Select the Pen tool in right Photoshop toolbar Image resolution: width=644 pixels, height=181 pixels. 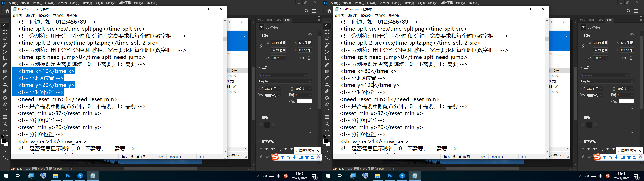(x=327, y=104)
